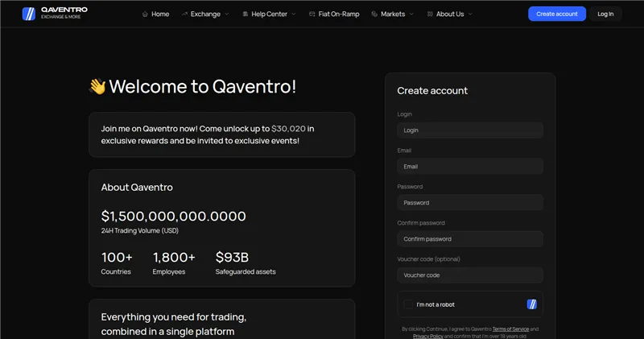The image size is (644, 339).
Task: Click the Qaventro striped logo icon
Action: coord(29,14)
